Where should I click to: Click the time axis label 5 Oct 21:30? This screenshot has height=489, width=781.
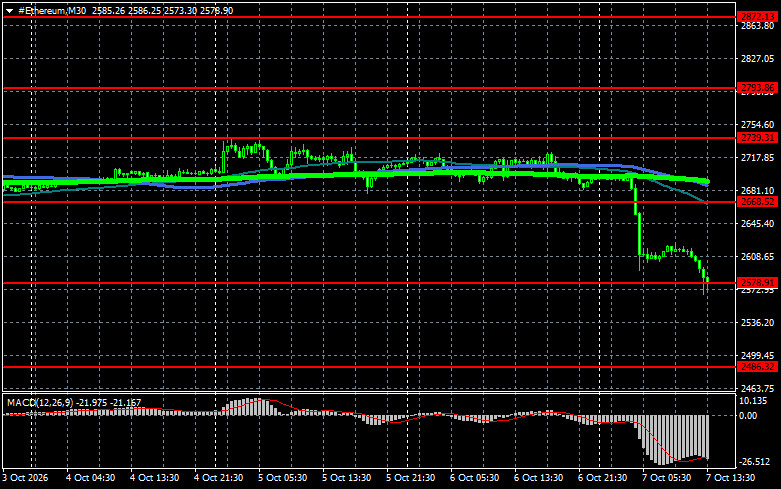click(410, 478)
